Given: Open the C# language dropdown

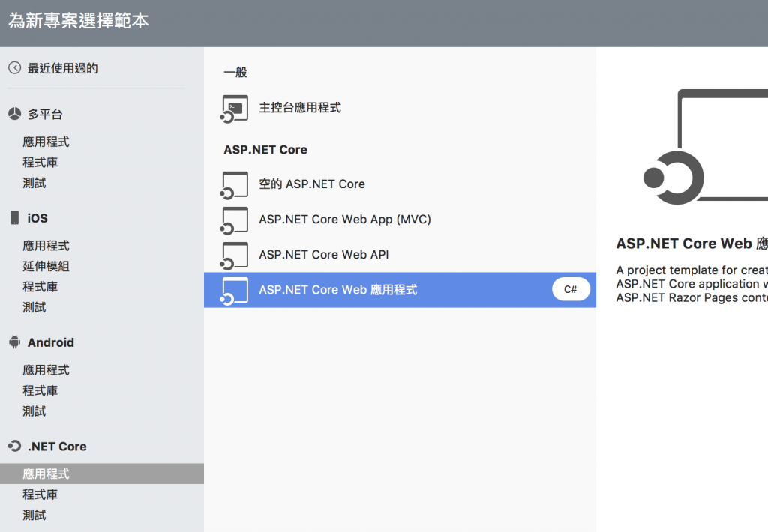Looking at the screenshot, I should coord(571,289).
